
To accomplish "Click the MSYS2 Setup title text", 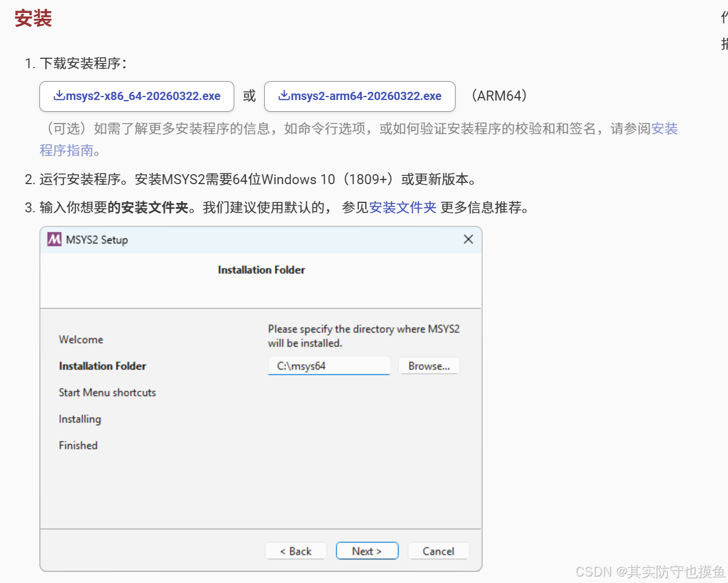I will tap(97, 240).
